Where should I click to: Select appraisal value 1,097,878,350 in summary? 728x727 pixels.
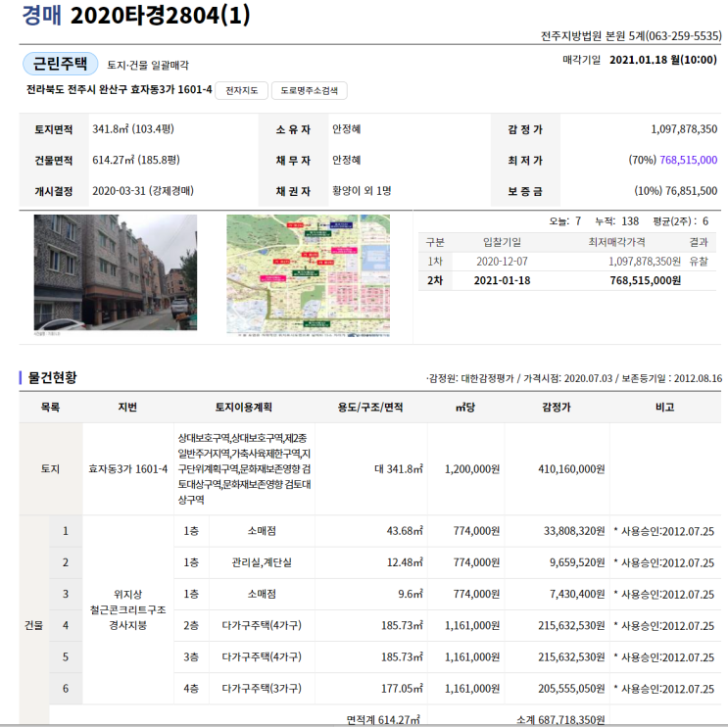point(684,129)
